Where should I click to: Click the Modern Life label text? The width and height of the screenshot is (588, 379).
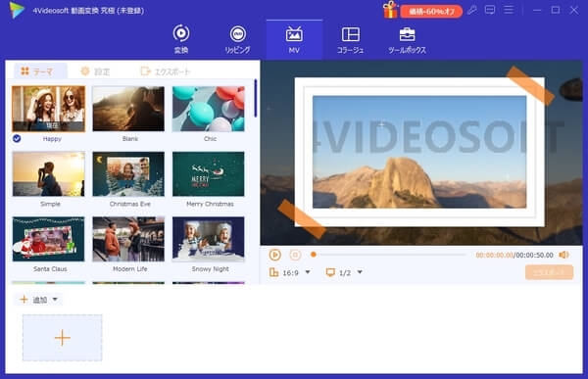[x=129, y=268]
